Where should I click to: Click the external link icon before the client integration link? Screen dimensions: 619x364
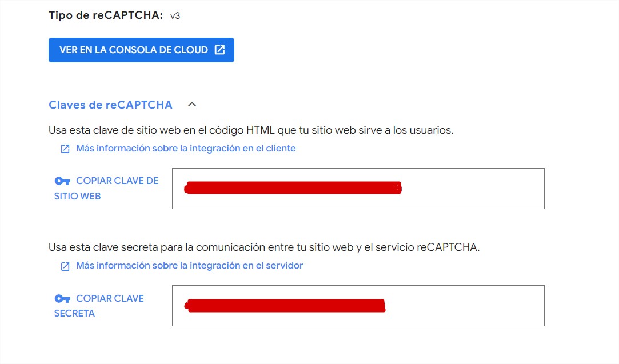tap(65, 148)
